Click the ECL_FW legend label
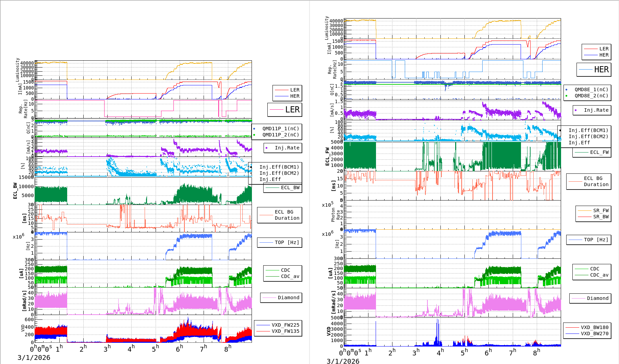Image resolution: width=619 pixels, height=364 pixels. (x=599, y=152)
